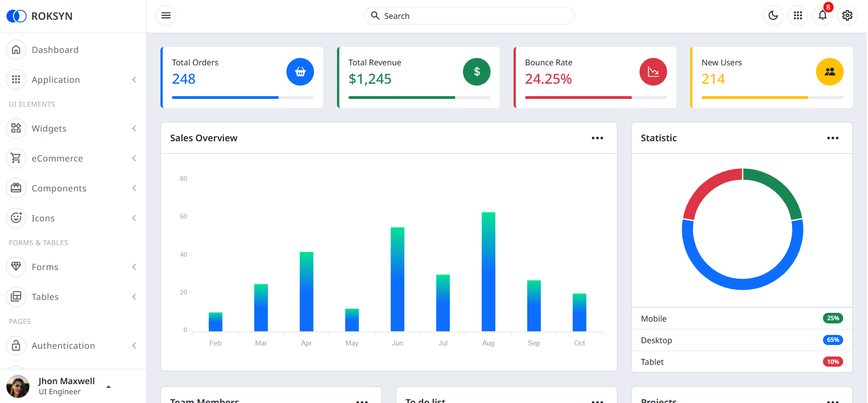Open the Components menu item
The height and width of the screenshot is (403, 868).
coord(73,188)
